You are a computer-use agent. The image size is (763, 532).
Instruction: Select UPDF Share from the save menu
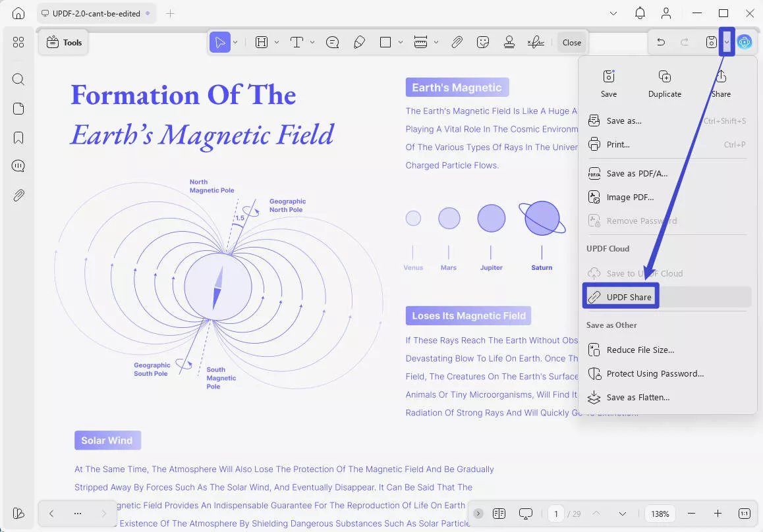pyautogui.click(x=620, y=296)
